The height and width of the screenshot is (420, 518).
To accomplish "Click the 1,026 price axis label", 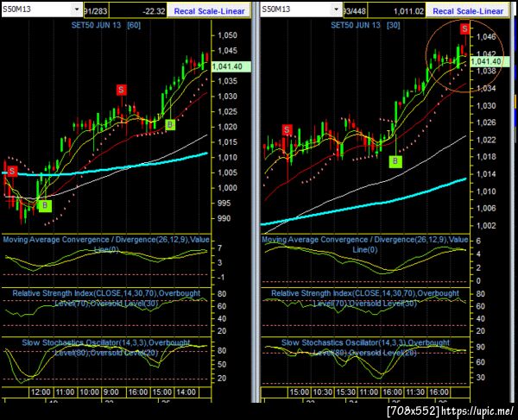I will coord(485,122).
